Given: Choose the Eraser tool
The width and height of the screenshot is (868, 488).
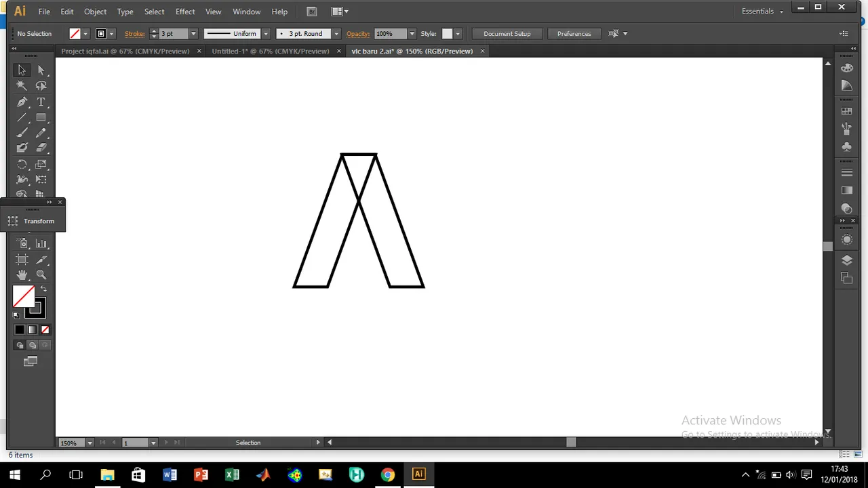Looking at the screenshot, I should point(41,148).
